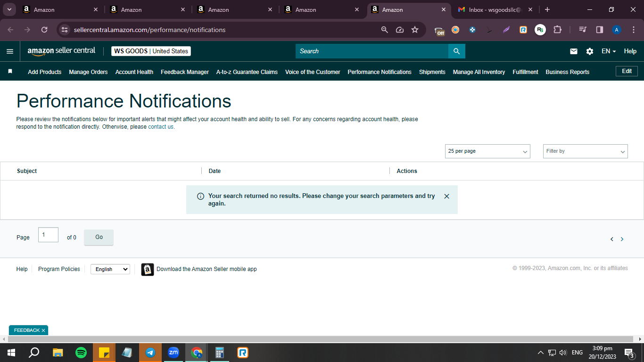Screen dimensions: 644x362
Task: Open Manage Orders in the nav bar
Action: pyautogui.click(x=88, y=72)
